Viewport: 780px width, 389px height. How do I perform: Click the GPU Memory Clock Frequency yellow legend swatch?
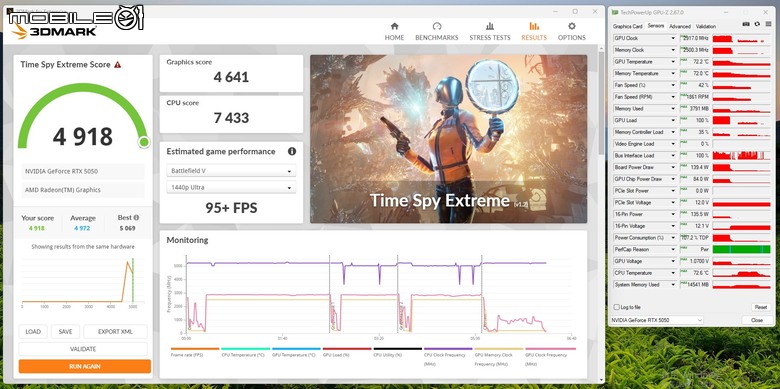(499, 349)
